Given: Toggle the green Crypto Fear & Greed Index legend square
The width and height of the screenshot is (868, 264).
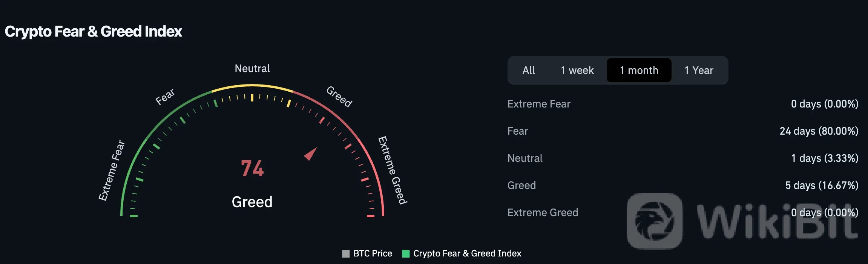Looking at the screenshot, I should pyautogui.click(x=406, y=253).
